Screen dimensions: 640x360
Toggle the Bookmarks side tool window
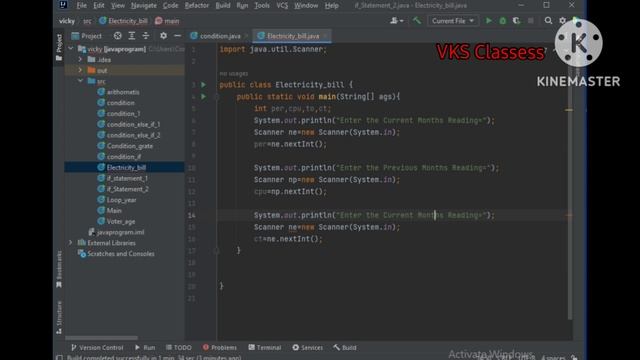(x=59, y=269)
